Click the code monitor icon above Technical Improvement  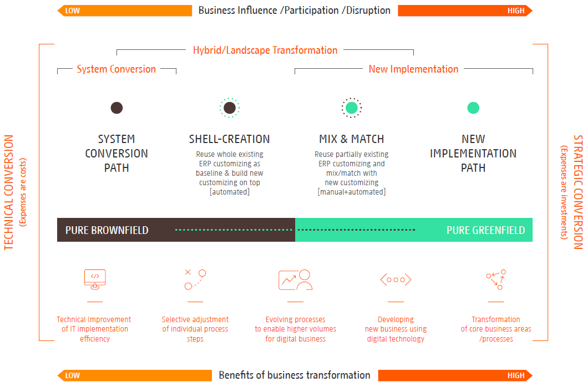[x=95, y=279]
